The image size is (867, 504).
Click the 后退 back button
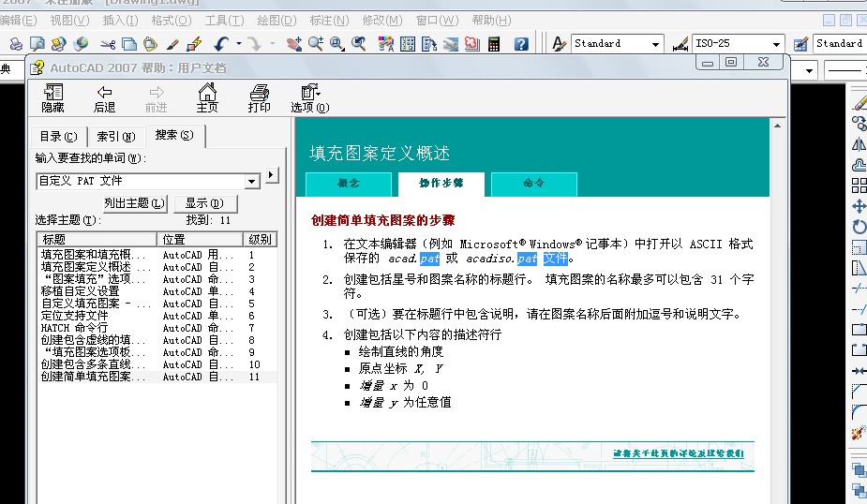(104, 99)
